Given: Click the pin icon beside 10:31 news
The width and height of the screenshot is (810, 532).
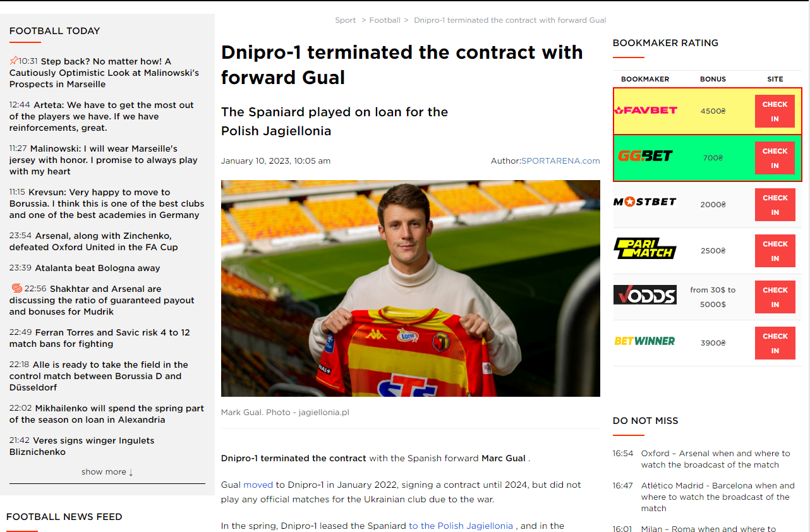Looking at the screenshot, I should (14, 61).
